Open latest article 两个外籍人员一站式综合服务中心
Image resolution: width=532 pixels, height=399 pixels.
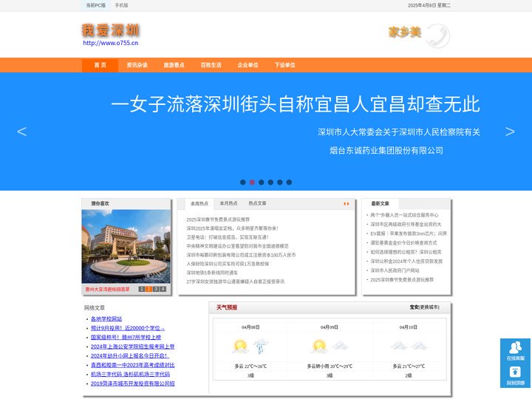[404, 215]
